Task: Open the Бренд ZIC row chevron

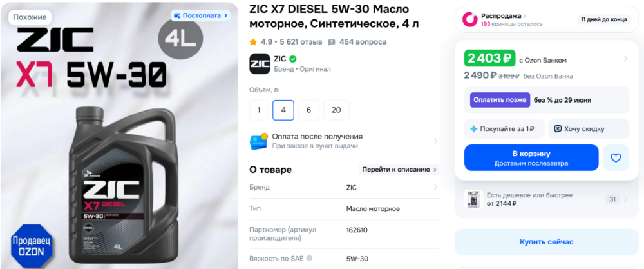Action: point(435,187)
